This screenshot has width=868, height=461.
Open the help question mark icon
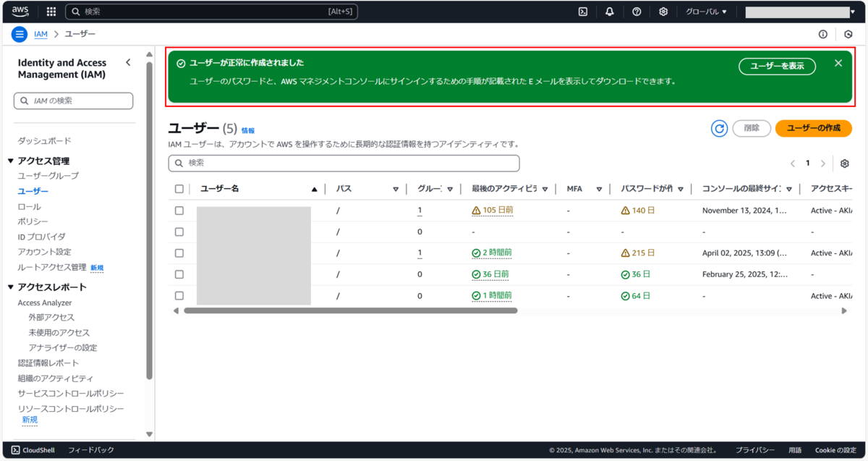[x=637, y=12]
